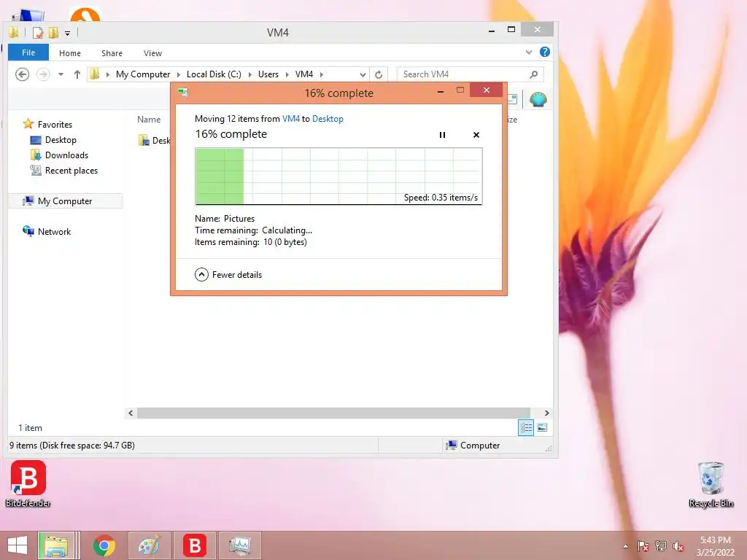Viewport: 747px width, 560px height.
Task: Open network tray icon
Action: click(x=661, y=546)
